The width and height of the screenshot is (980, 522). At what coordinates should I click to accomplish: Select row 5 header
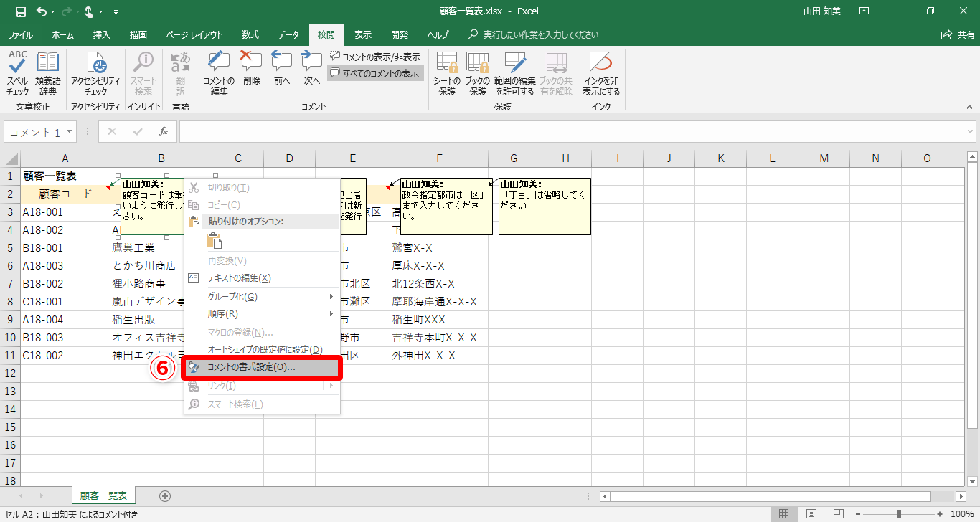[10, 248]
